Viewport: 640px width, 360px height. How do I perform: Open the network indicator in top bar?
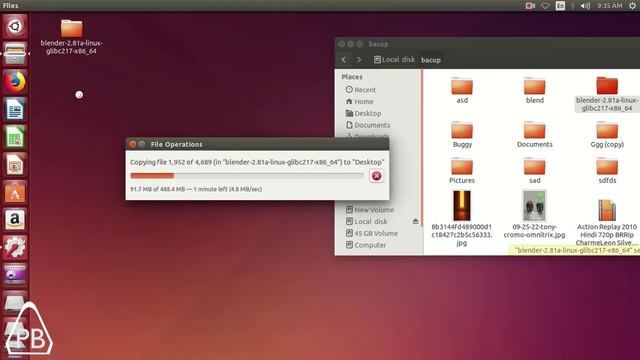545,5
